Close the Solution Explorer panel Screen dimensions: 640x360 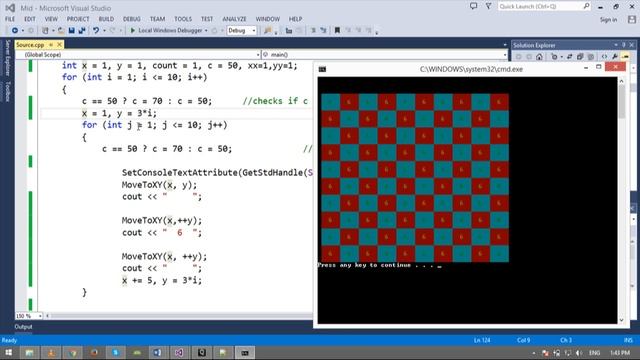pos(632,45)
